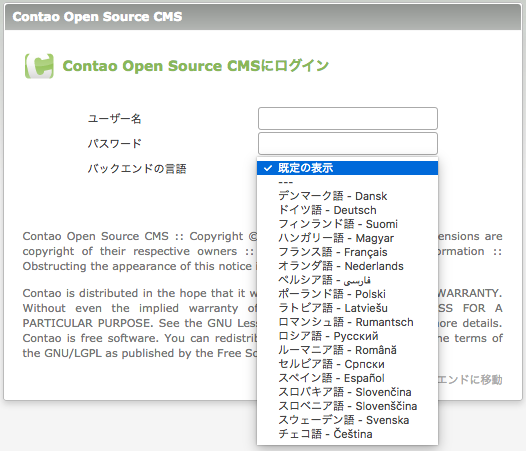
Task: Choose ドイツ語 - Deutsch language
Action: pos(348,210)
